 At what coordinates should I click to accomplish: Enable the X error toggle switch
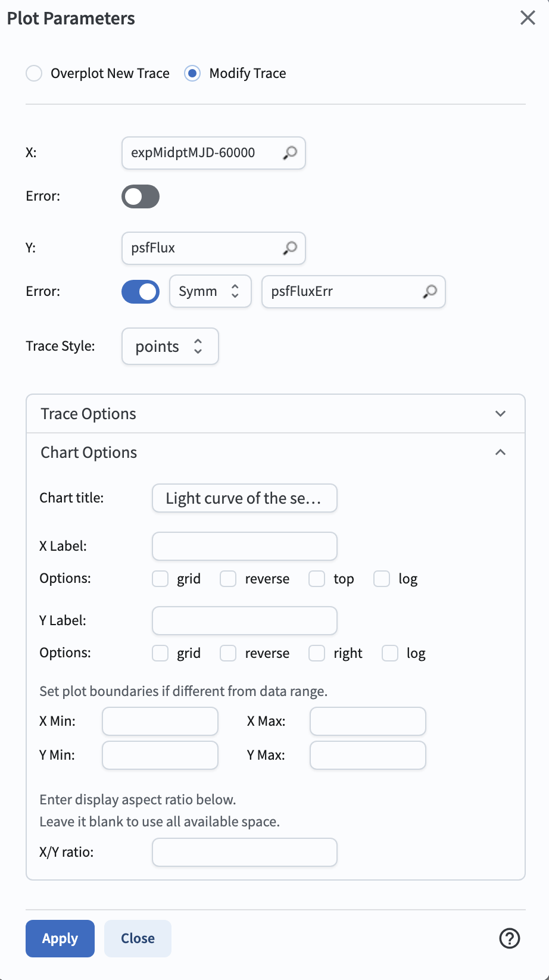pos(141,196)
